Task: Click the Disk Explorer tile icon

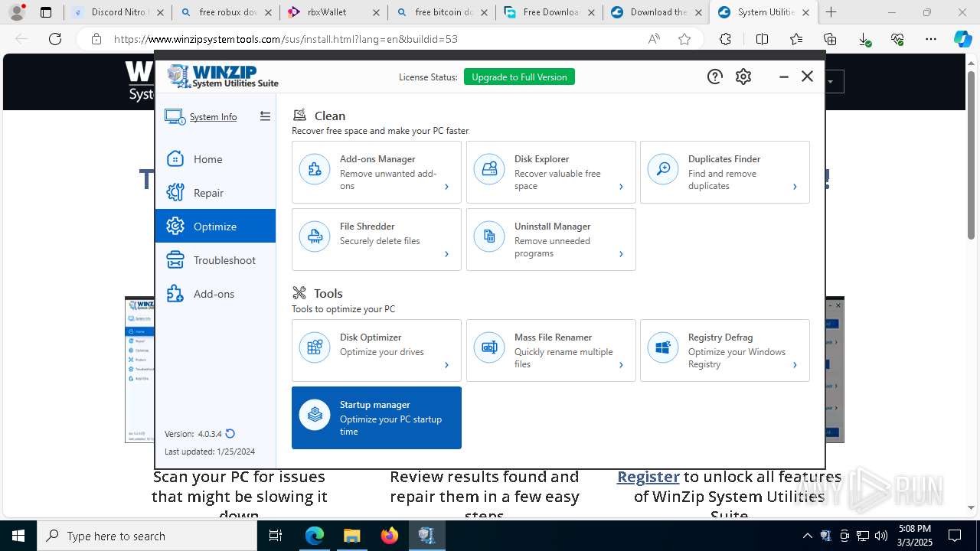Action: click(489, 170)
